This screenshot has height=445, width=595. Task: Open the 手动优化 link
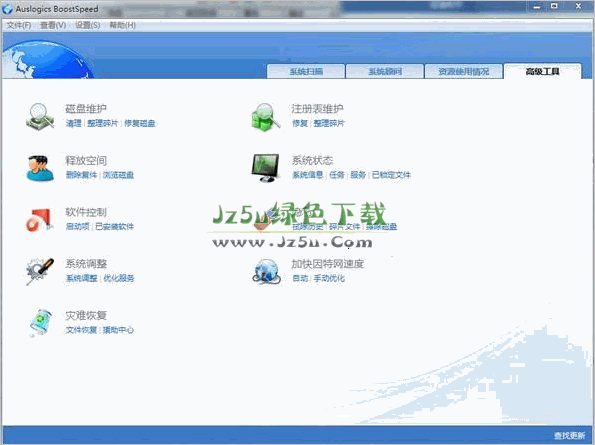[329, 278]
